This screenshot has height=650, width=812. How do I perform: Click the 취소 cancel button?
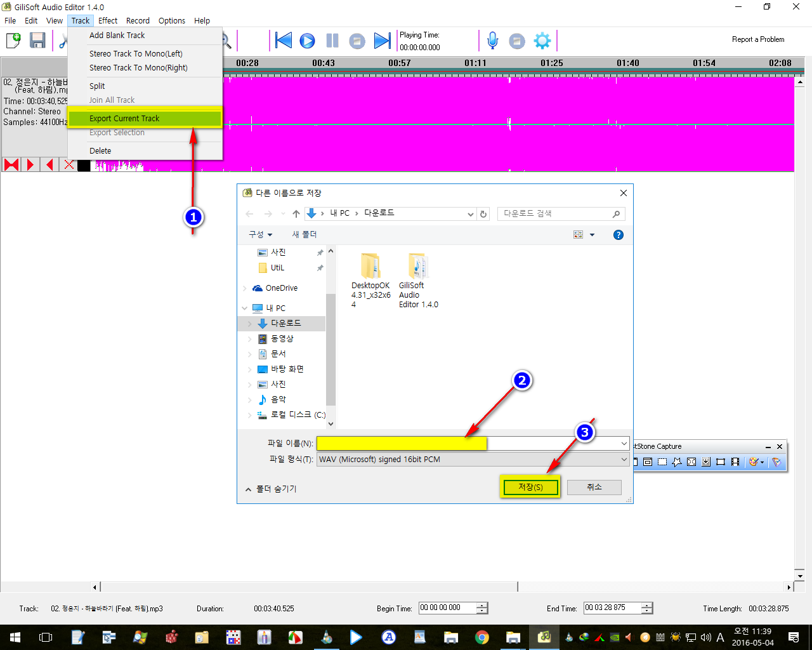tap(594, 487)
